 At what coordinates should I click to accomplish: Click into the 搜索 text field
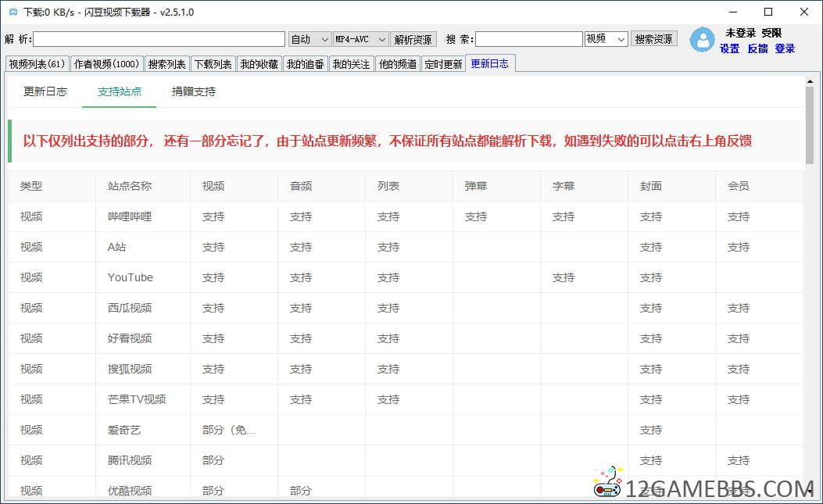click(528, 39)
